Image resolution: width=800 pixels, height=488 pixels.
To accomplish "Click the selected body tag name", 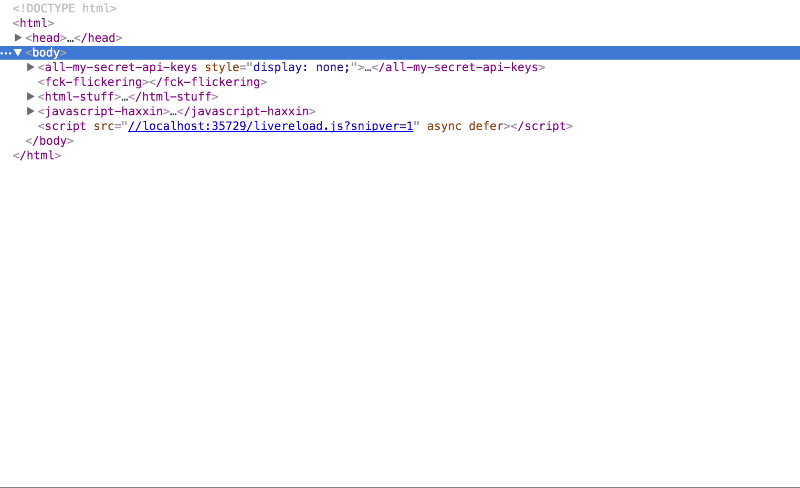I will click(x=46, y=53).
